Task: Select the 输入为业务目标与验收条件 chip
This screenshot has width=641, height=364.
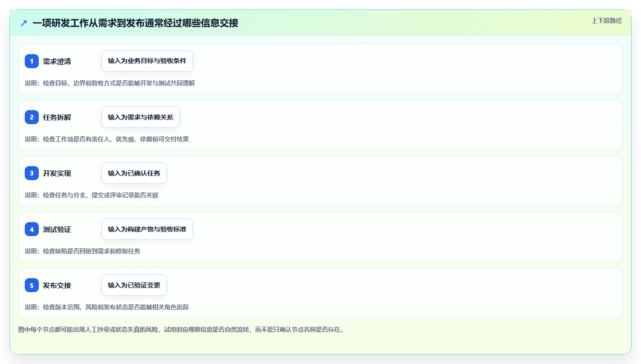Action: tap(147, 61)
